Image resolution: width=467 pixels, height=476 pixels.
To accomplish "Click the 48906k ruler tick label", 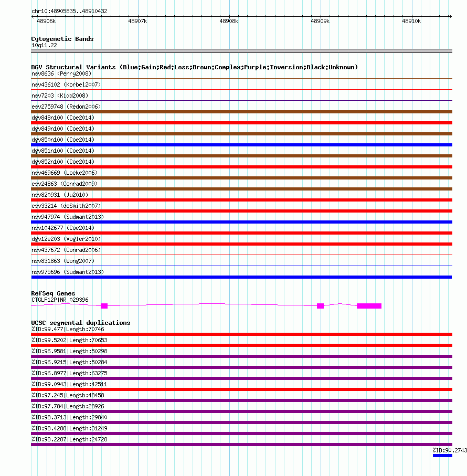I will 46,21.
